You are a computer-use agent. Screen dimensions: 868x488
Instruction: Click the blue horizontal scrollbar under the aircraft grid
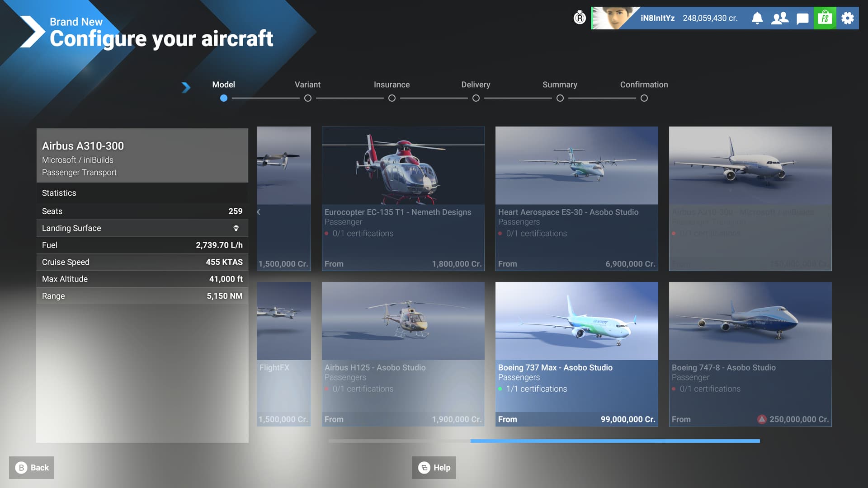tap(615, 441)
